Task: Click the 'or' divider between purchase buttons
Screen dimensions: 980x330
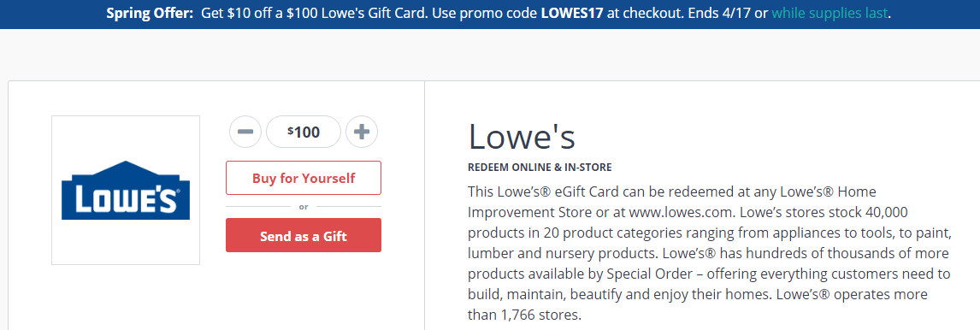Action: 304,206
